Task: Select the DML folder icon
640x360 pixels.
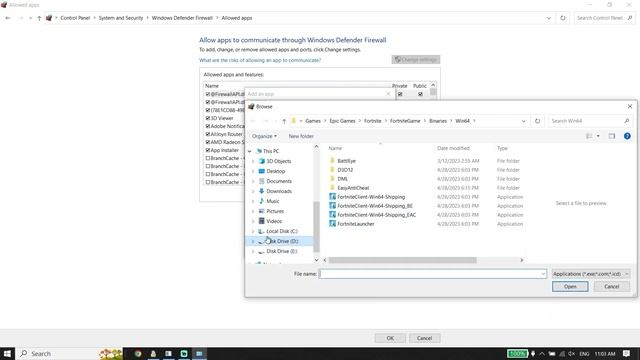Action: [x=332, y=179]
